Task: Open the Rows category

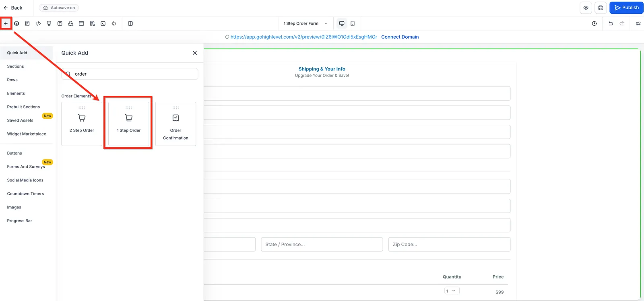Action: 12,80
